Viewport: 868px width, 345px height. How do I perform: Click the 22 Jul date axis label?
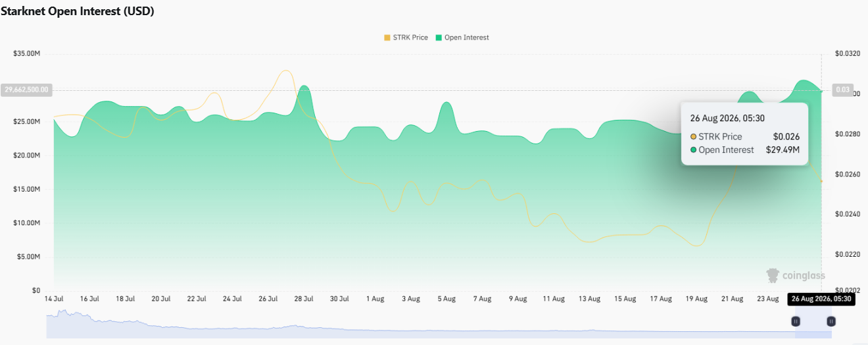coord(197,298)
